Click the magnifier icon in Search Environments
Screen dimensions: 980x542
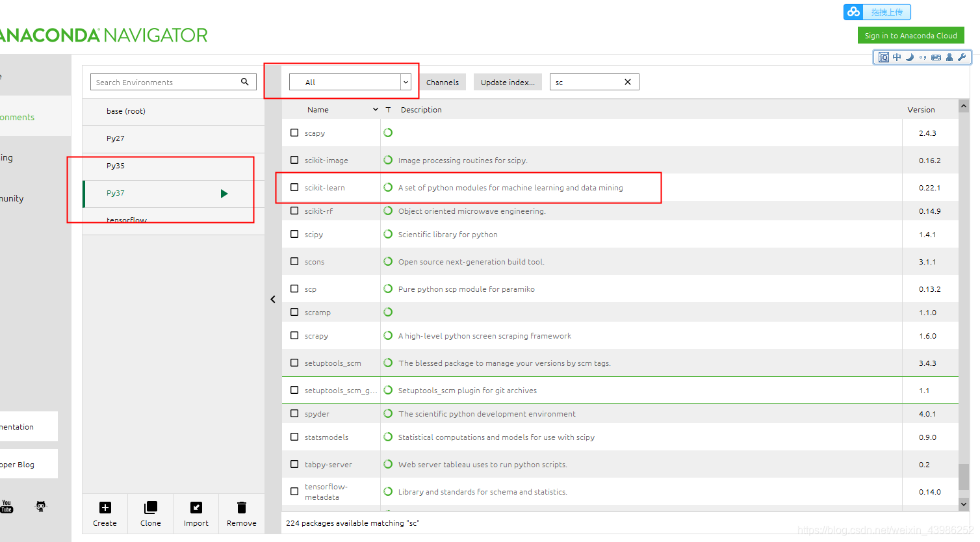(x=245, y=82)
